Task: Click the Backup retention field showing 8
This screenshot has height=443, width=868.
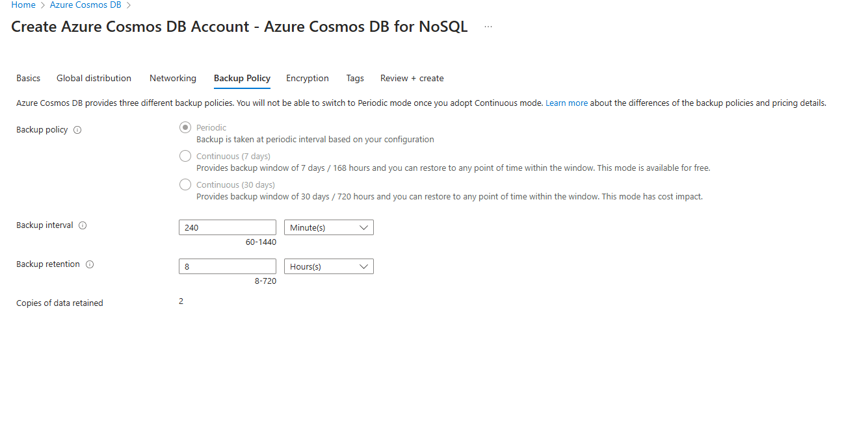Action: [x=228, y=266]
